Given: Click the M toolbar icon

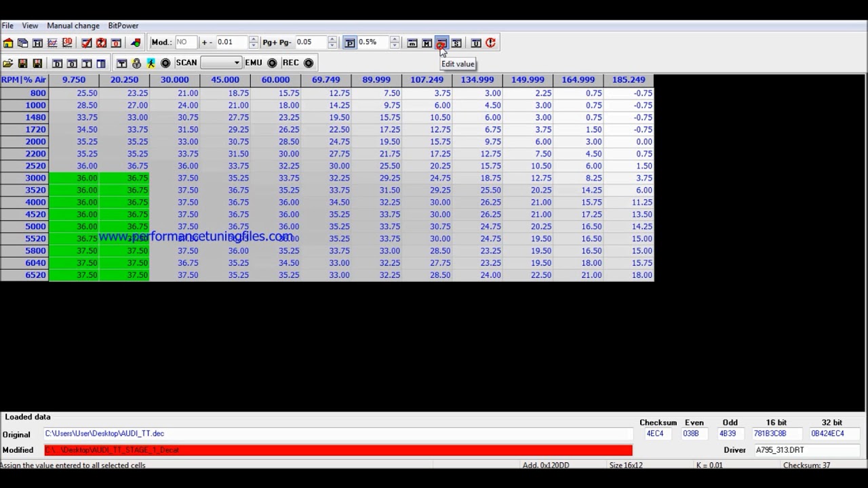Looking at the screenshot, I should click(x=427, y=43).
